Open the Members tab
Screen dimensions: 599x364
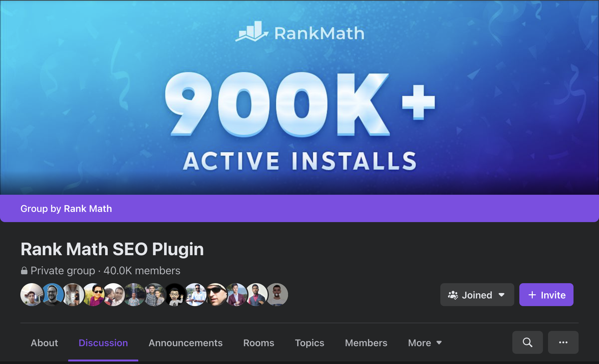pos(366,343)
